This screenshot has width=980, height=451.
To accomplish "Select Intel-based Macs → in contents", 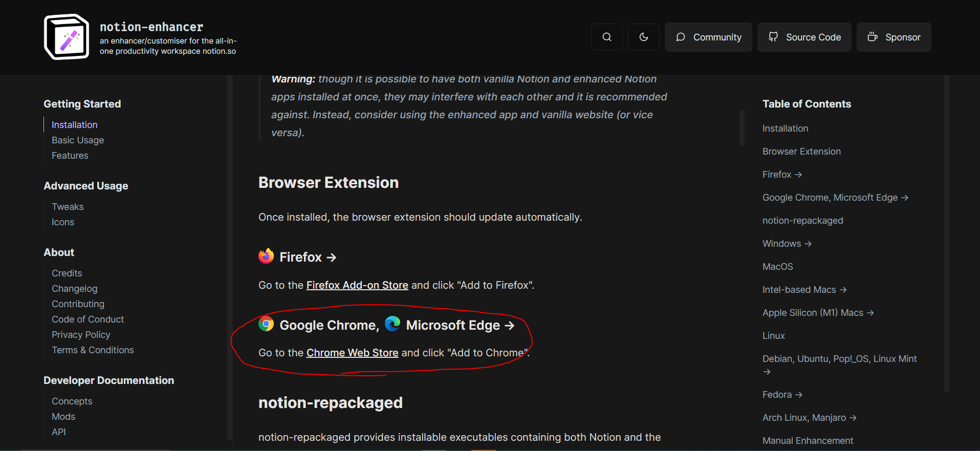I will [804, 290].
